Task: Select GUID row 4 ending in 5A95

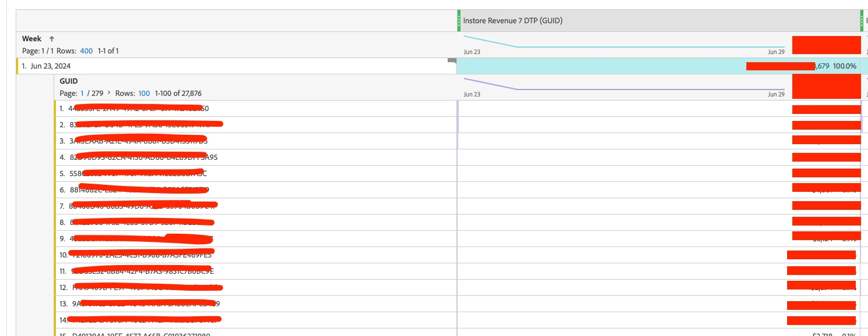Action: 256,158
